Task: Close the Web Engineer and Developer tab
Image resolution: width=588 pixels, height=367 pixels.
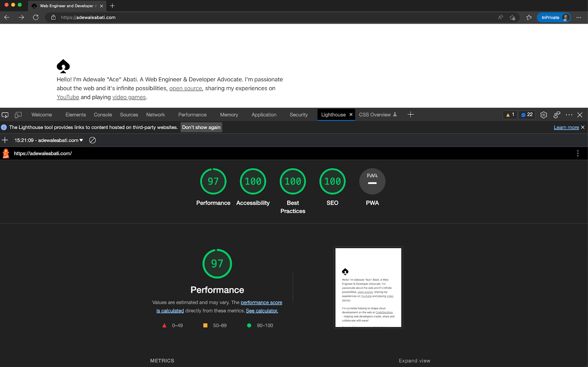Action: (x=101, y=6)
